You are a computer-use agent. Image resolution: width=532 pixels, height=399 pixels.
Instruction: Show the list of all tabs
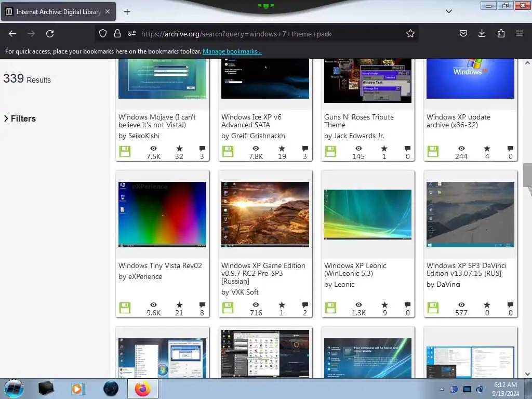point(448,11)
